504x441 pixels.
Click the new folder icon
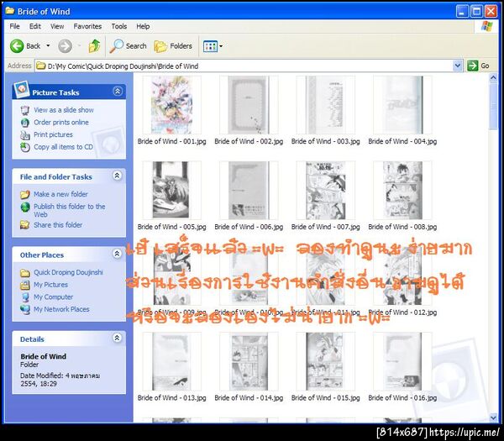coord(25,195)
